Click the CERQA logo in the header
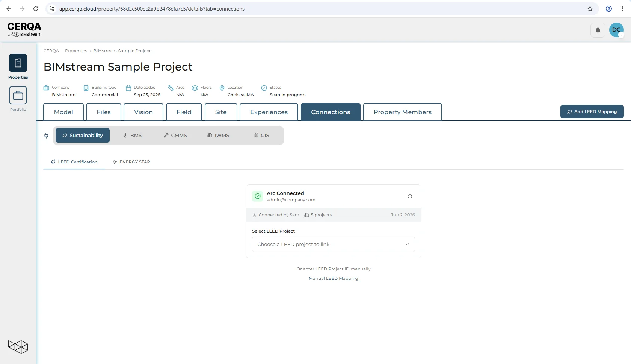 24,29
